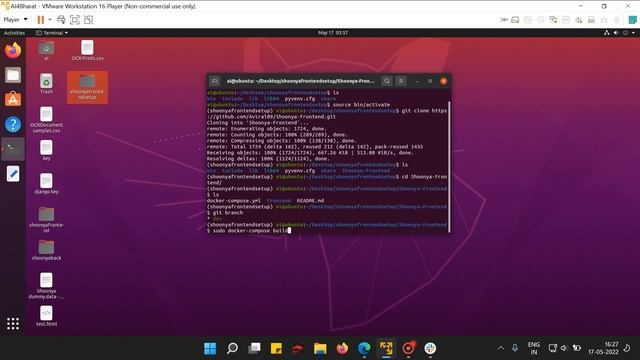Click the double-arrow expand devices icon
Image resolution: width=640 pixels, height=360 pixels.
pos(504,20)
